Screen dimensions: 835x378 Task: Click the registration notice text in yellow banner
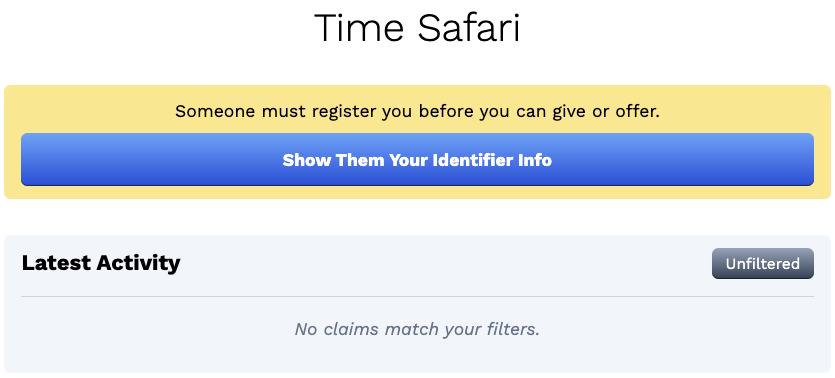(417, 112)
